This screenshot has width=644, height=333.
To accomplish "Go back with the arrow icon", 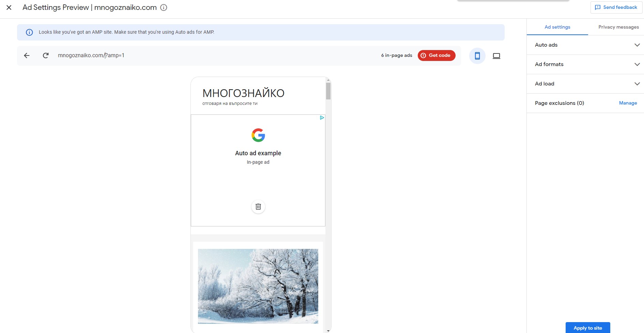I will coord(27,55).
